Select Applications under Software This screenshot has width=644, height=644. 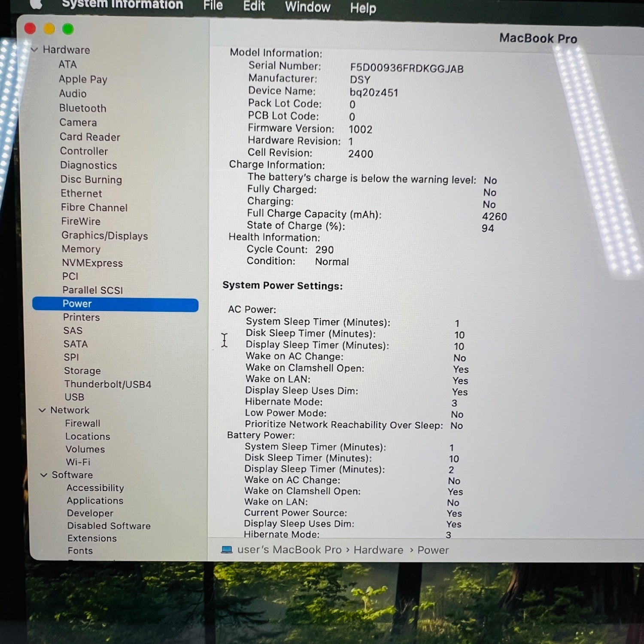point(95,501)
